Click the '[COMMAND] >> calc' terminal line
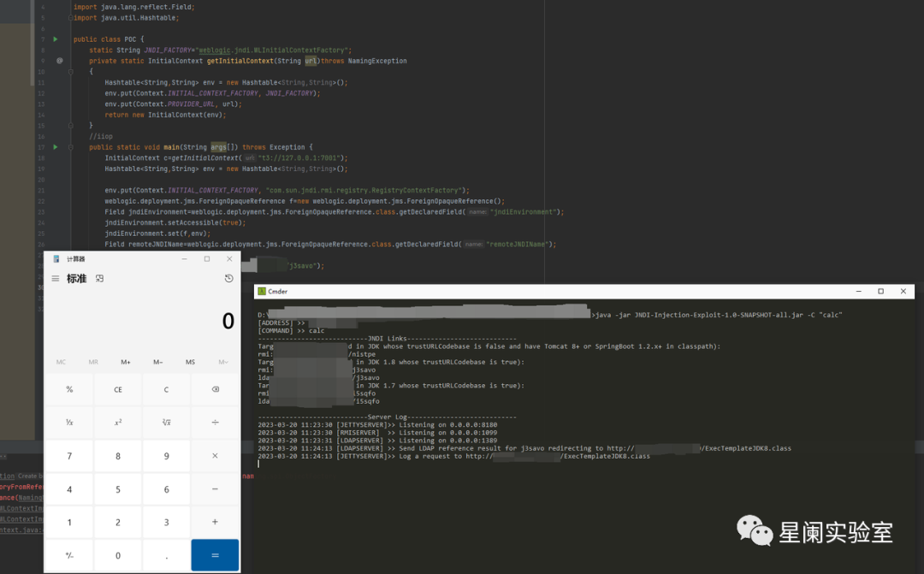 291,330
